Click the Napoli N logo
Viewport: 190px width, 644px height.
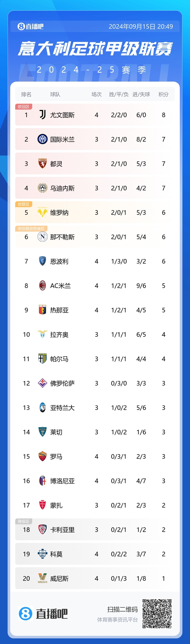(42, 237)
